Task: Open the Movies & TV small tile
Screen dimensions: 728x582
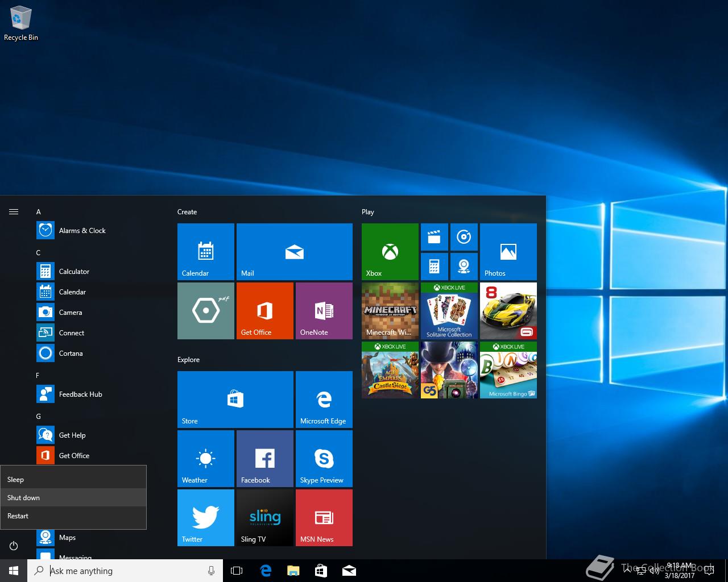Action: pyautogui.click(x=435, y=237)
